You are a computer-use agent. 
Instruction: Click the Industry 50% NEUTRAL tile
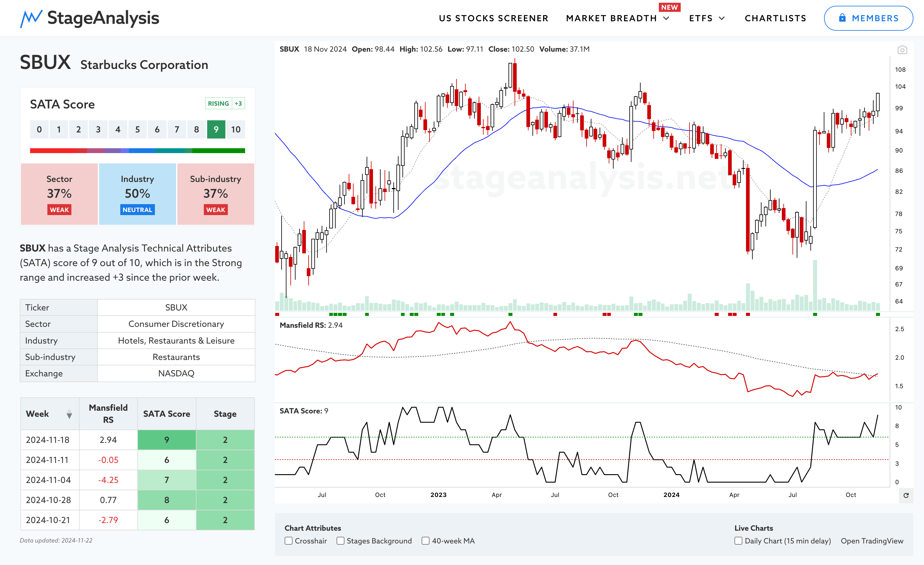137,194
